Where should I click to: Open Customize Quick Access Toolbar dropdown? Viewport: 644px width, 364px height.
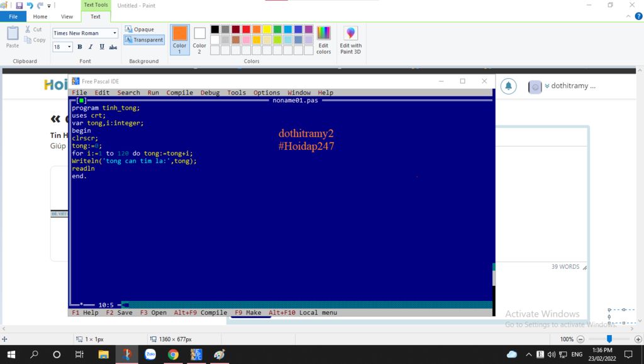[x=49, y=6]
